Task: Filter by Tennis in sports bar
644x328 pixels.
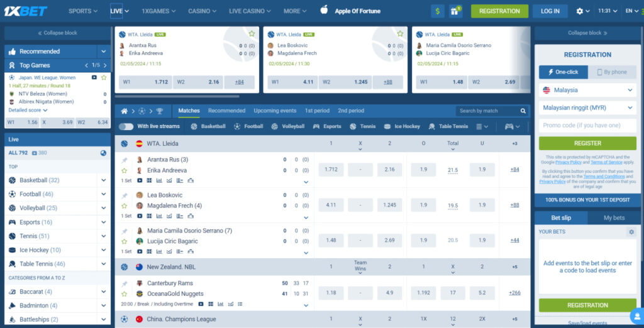Action: pyautogui.click(x=363, y=126)
